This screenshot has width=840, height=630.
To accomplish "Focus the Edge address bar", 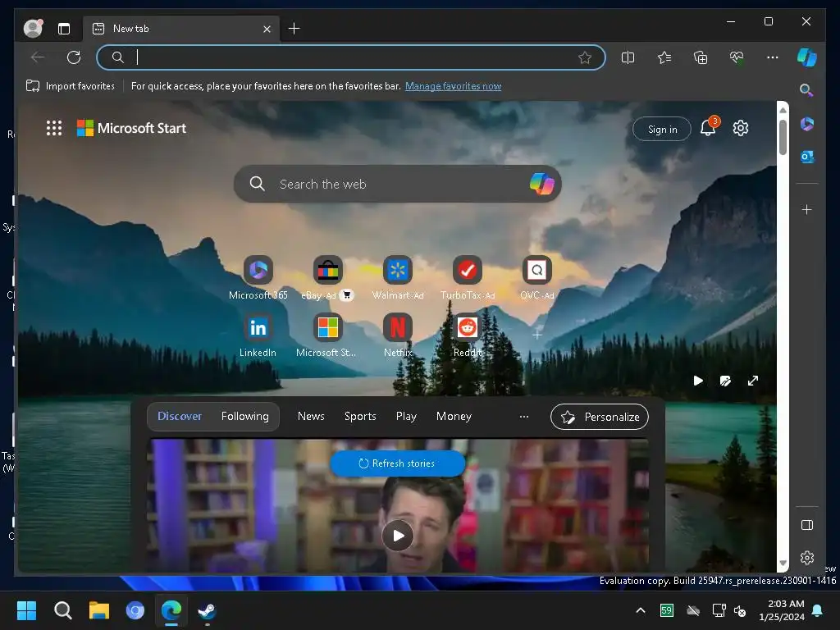I will coord(351,57).
